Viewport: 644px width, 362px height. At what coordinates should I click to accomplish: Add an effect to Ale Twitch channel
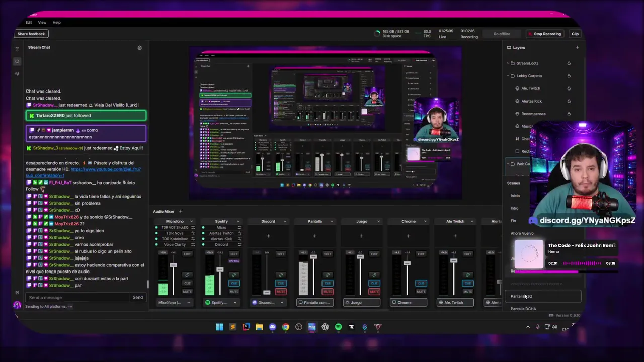[x=455, y=236]
